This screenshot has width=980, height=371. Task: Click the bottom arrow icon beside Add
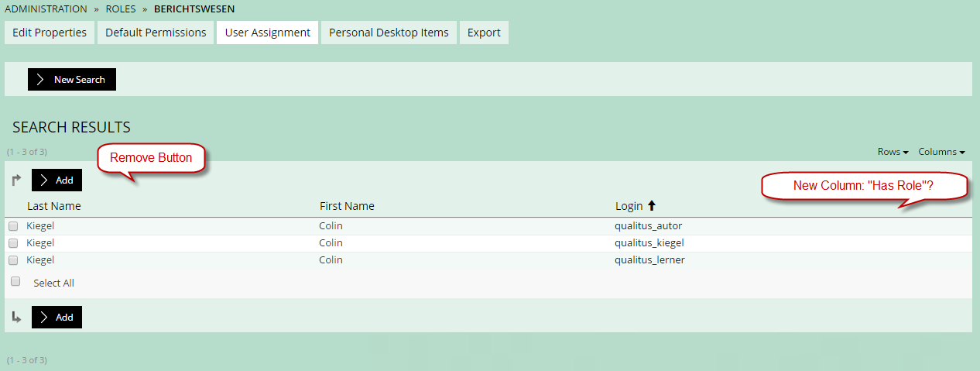(x=17, y=317)
